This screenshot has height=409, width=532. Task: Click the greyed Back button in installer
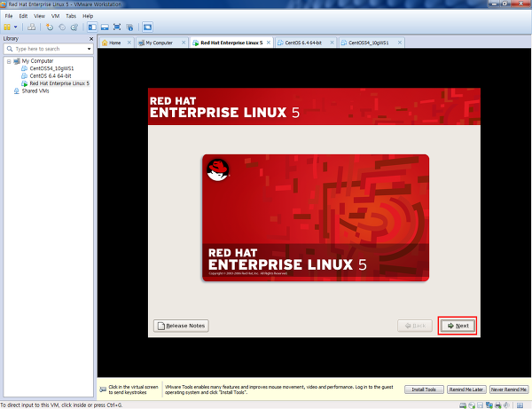pyautogui.click(x=415, y=326)
